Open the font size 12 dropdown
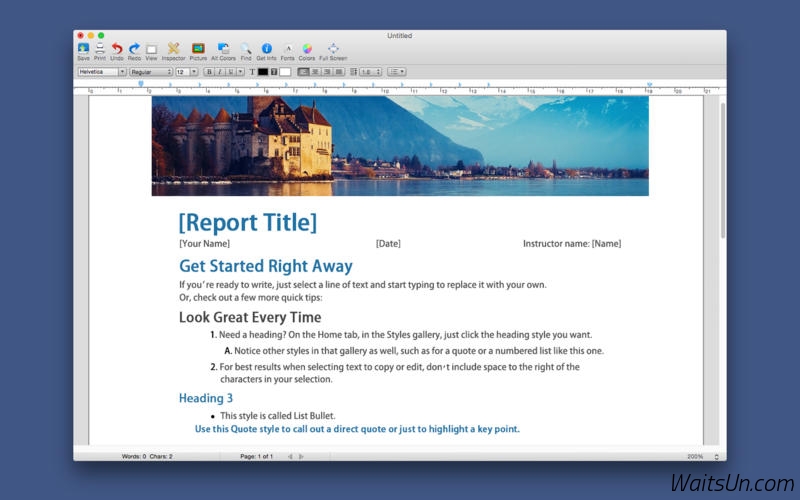 click(x=186, y=72)
